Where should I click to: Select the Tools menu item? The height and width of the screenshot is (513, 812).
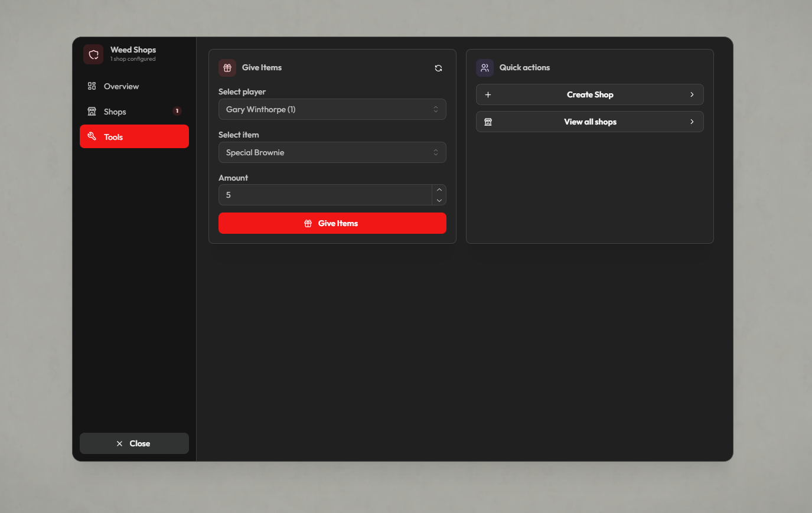pos(134,136)
